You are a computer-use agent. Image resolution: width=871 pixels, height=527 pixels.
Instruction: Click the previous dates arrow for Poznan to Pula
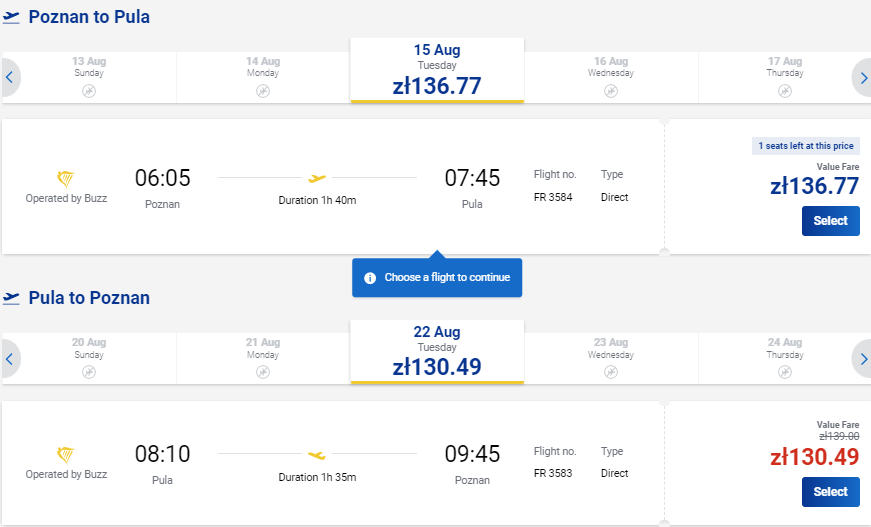tap(9, 77)
